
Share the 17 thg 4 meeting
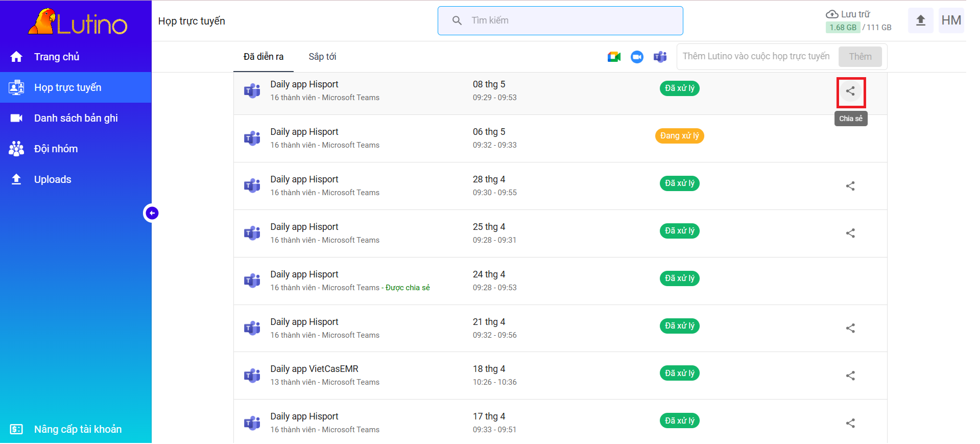click(x=850, y=423)
